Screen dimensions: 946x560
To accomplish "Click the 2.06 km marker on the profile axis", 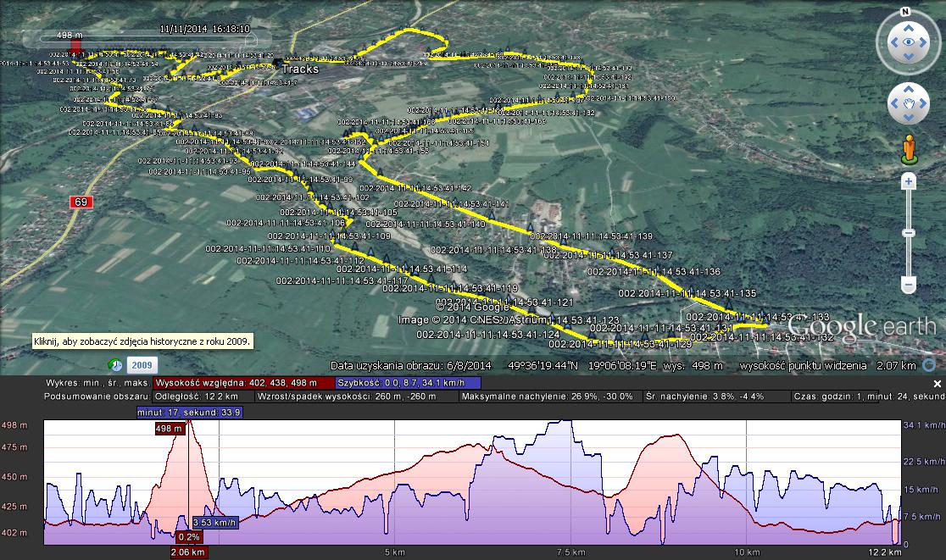I will click(188, 552).
